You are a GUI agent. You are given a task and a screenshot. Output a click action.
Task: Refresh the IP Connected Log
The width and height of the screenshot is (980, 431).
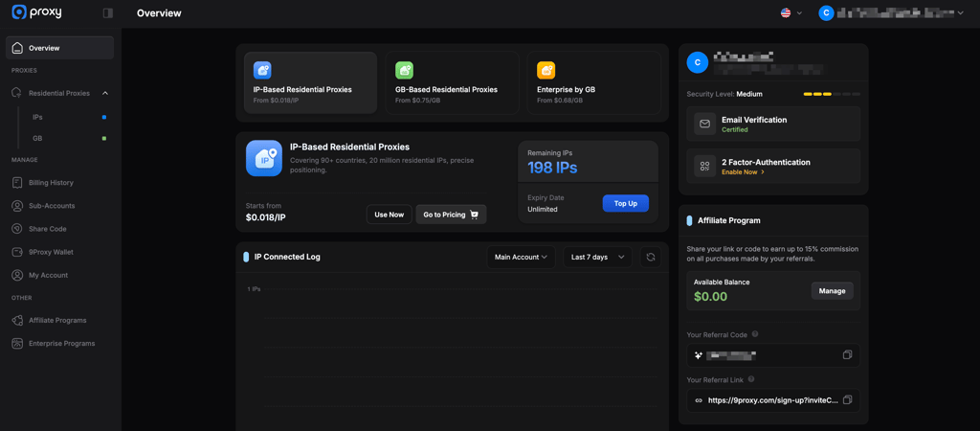click(651, 257)
